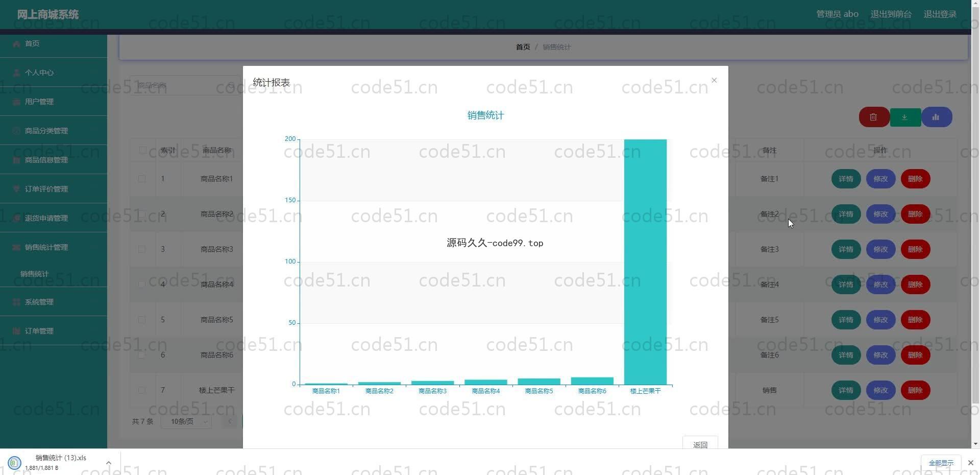Select 销售统计 submenu item
This screenshot has height=475, width=980.
point(35,274)
